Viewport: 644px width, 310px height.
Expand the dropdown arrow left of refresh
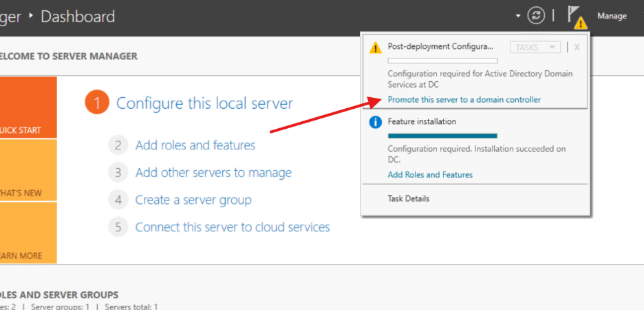click(518, 16)
